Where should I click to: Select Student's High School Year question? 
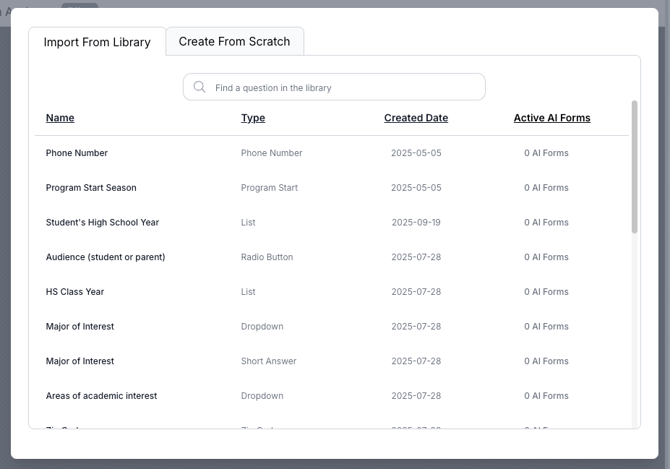(x=102, y=222)
